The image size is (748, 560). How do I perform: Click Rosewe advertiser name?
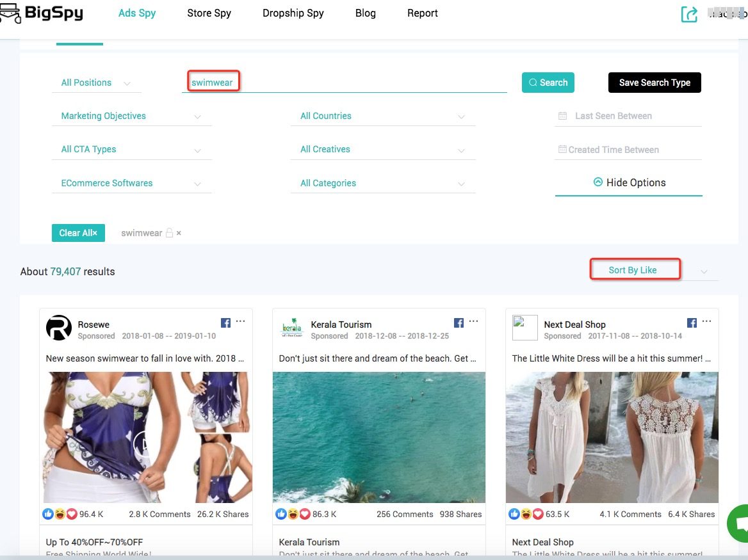tap(93, 324)
